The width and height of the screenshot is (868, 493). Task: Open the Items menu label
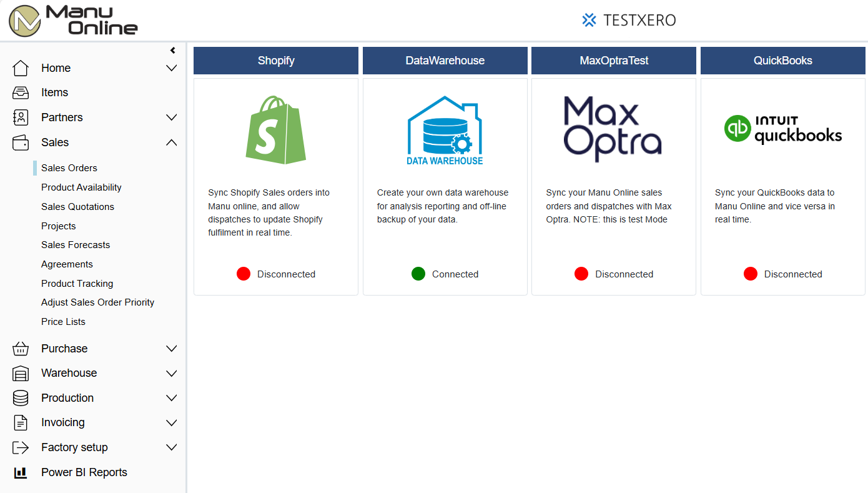(54, 92)
